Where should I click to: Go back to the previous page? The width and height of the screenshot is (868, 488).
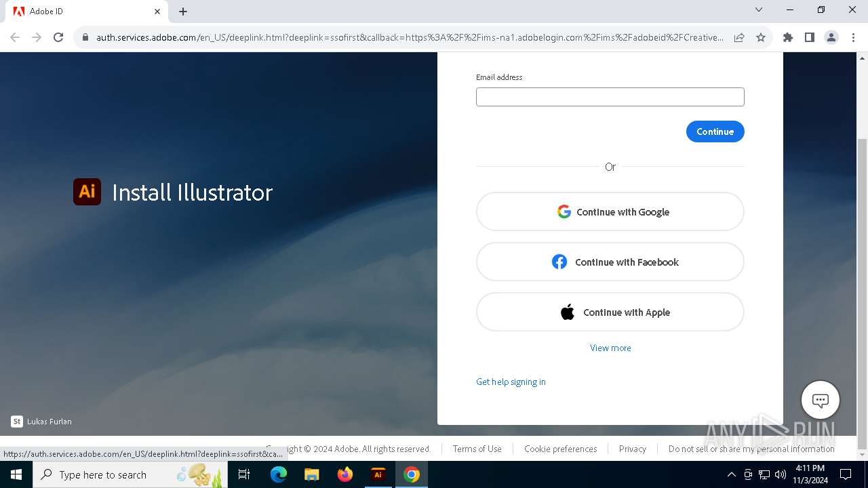tap(15, 37)
